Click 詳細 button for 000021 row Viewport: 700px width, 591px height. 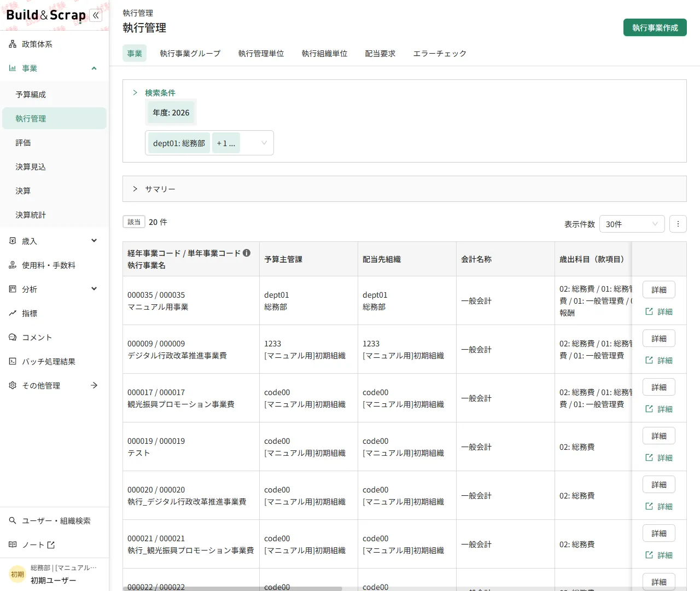659,533
